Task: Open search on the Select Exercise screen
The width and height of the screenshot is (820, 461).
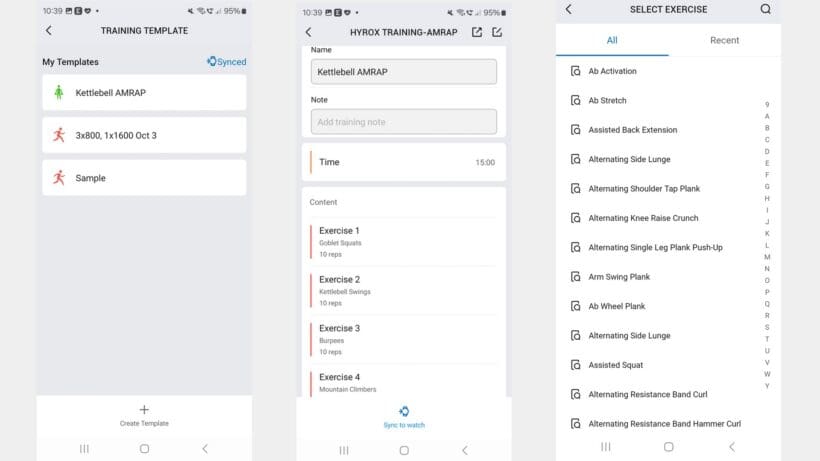Action: coord(765,9)
